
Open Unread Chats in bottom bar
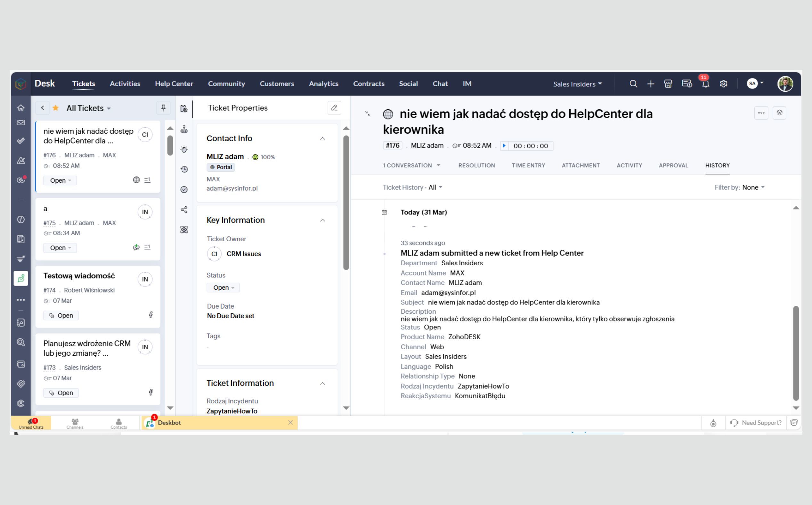pyautogui.click(x=31, y=423)
